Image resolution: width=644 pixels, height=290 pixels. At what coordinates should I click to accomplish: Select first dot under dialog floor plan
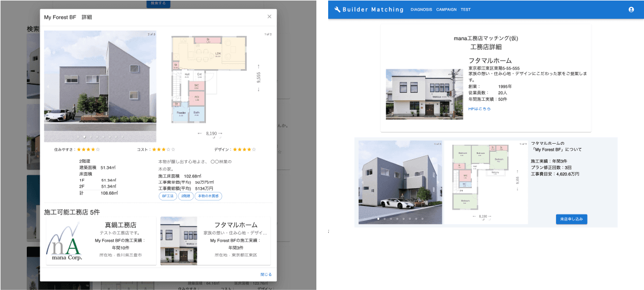214,137
